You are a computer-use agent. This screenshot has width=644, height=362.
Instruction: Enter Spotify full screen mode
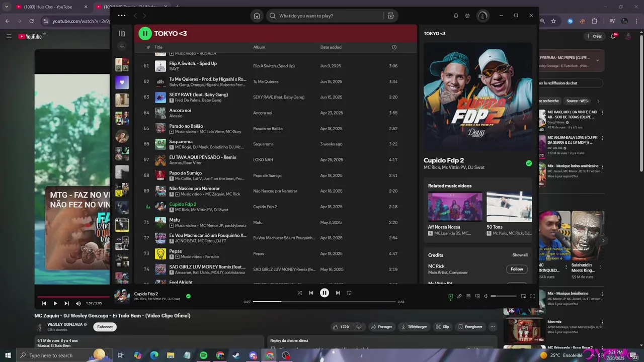tap(532, 296)
